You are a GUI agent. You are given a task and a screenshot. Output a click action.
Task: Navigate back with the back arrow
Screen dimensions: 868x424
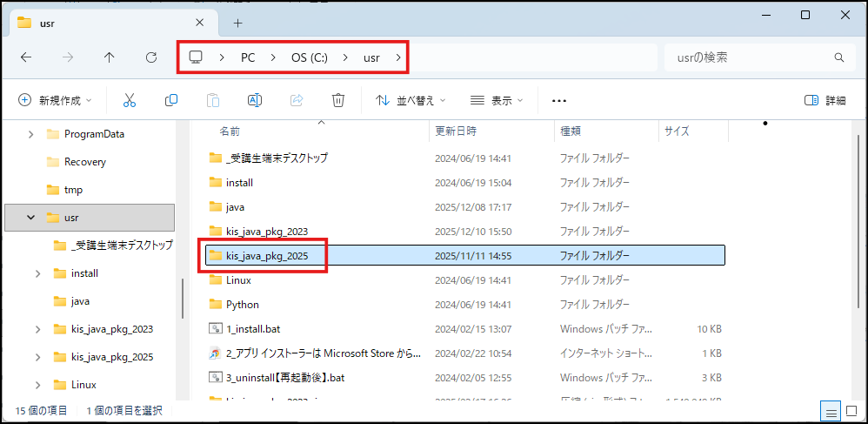pyautogui.click(x=26, y=57)
